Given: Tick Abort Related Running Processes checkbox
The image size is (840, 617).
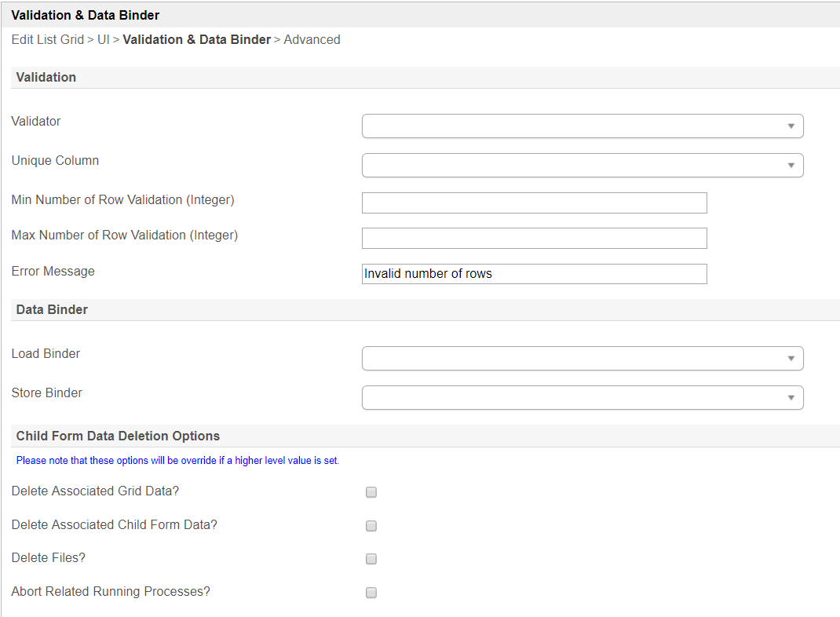Looking at the screenshot, I should (x=371, y=593).
